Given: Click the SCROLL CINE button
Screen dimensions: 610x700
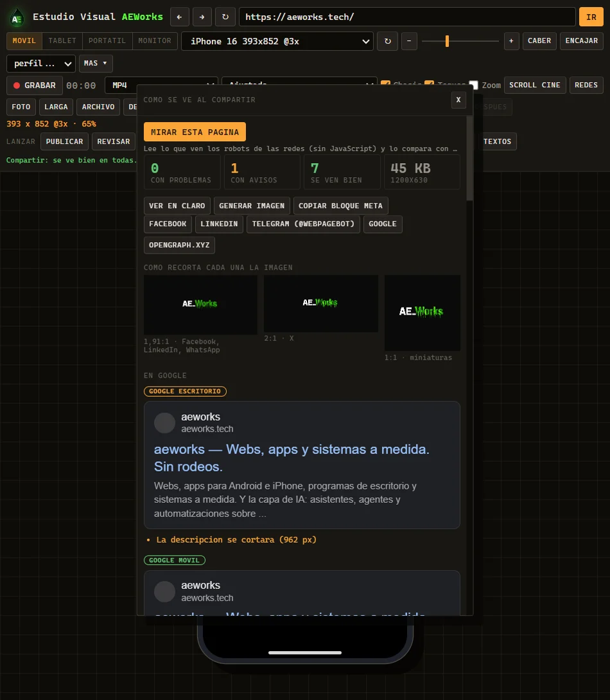Looking at the screenshot, I should [535, 85].
